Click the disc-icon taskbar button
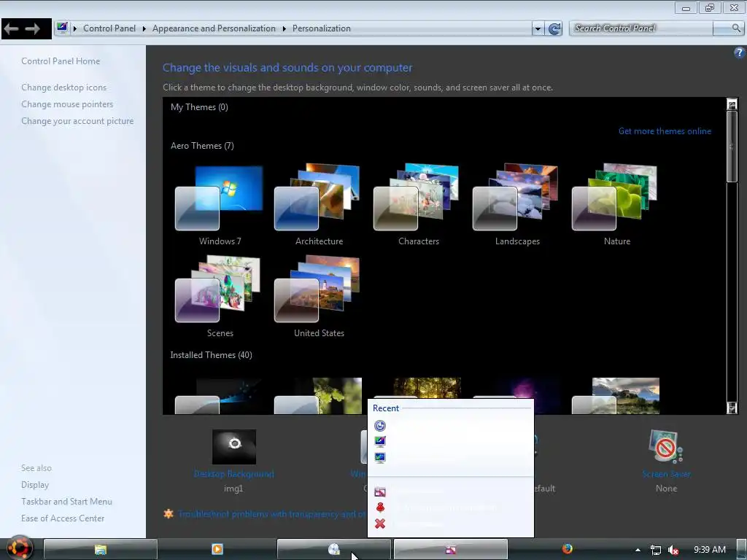747x560 pixels. coord(334,549)
